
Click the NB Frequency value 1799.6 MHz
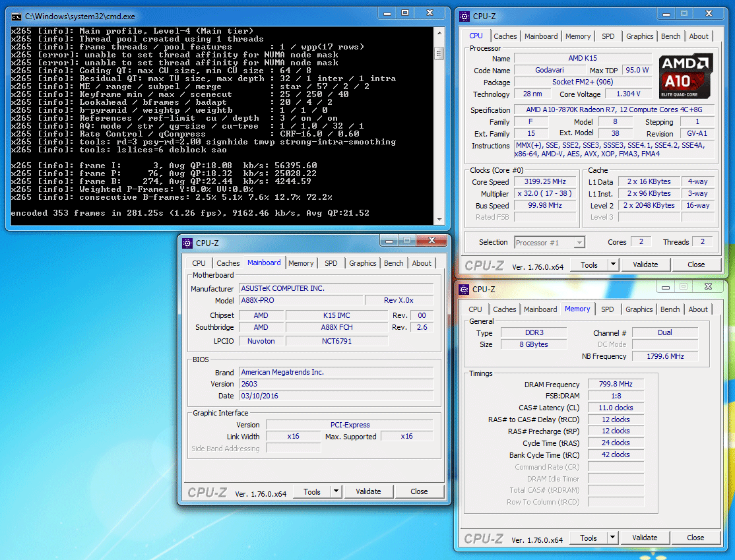coord(665,357)
